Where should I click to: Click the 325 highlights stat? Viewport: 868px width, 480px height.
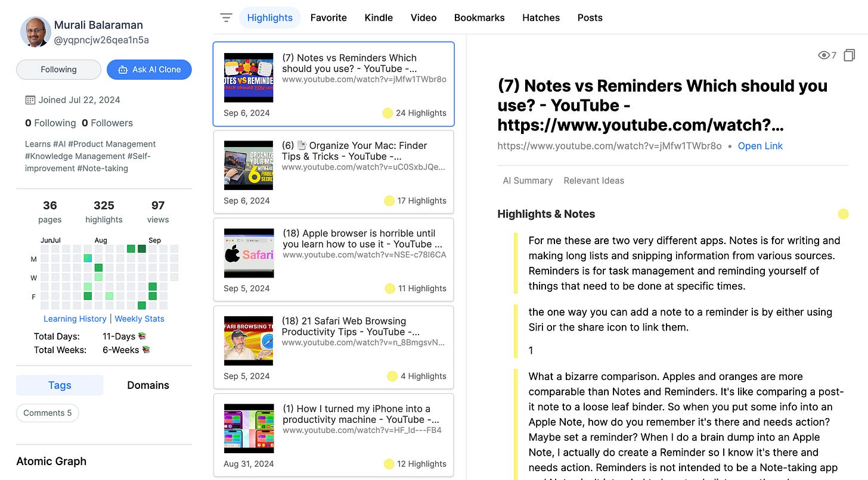coord(104,211)
